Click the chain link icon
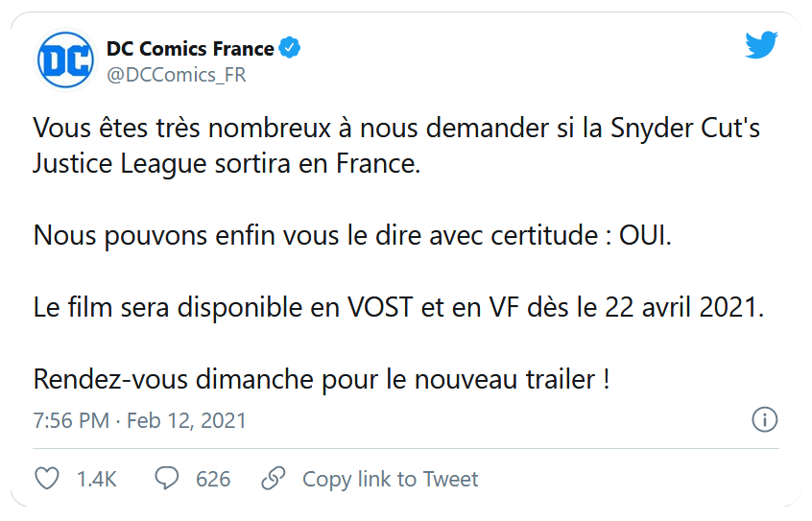Viewport: 812px width, 521px height. pyautogui.click(x=275, y=479)
